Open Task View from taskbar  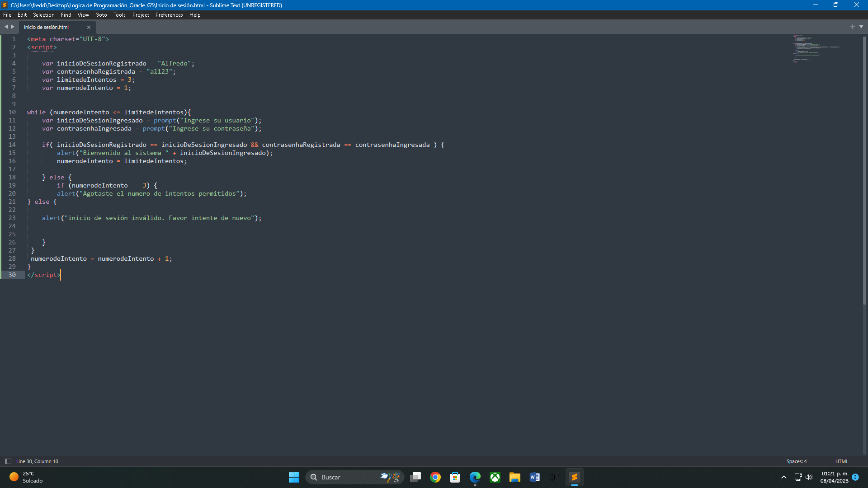point(415,477)
